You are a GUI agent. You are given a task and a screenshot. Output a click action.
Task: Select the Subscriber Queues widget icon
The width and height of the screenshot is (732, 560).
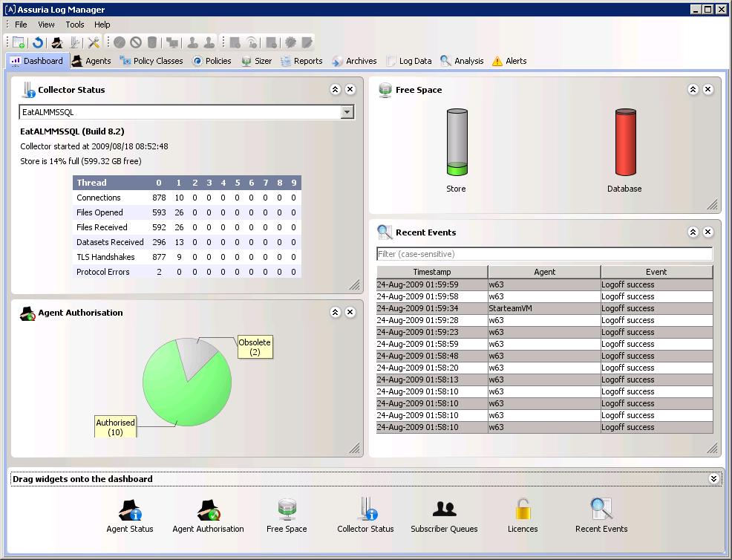(444, 510)
